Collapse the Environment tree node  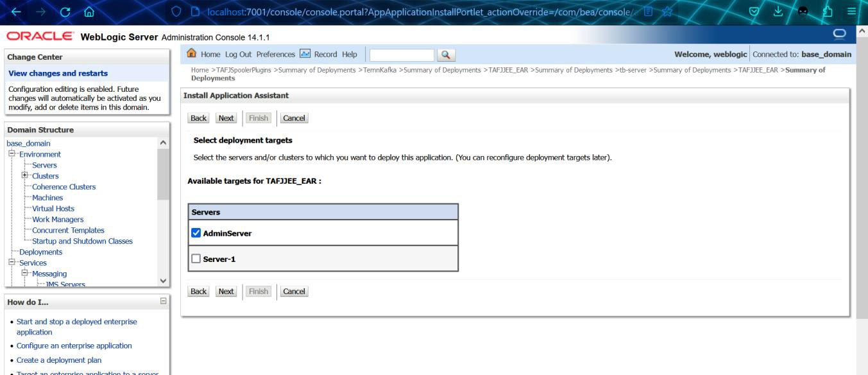pyautogui.click(x=11, y=154)
